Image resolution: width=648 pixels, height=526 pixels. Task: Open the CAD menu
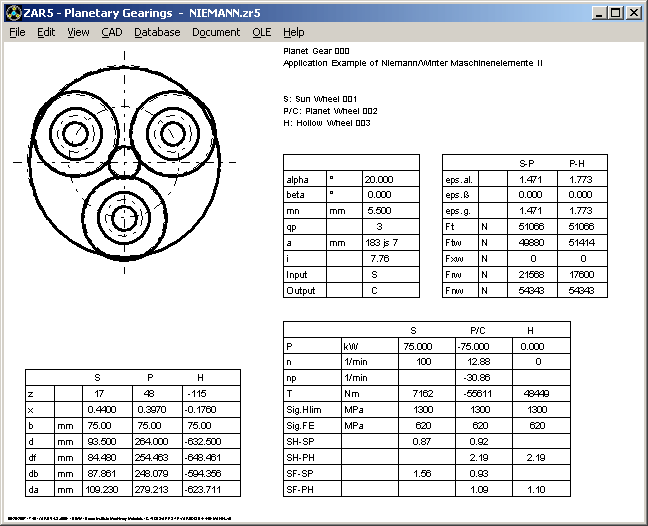click(112, 32)
